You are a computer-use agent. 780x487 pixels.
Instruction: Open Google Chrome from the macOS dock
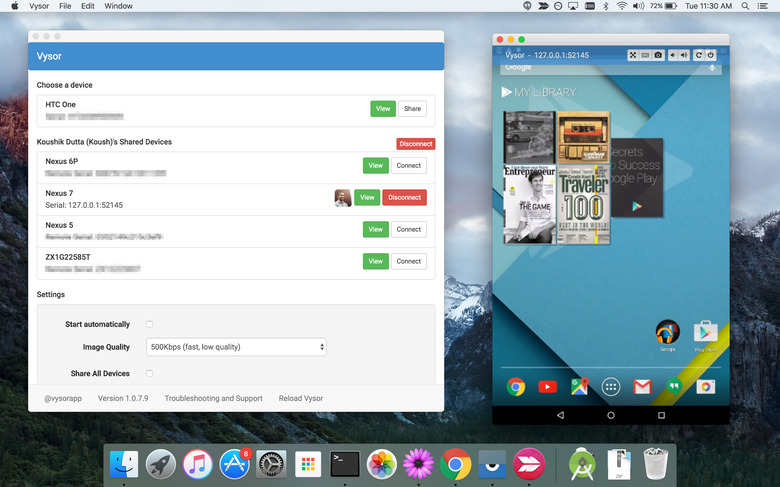point(455,463)
